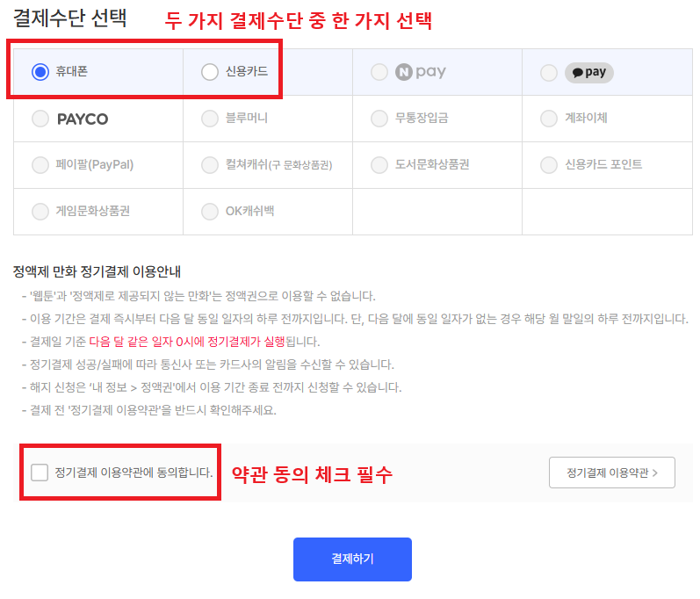Screen dimensions: 700x599
Task: Select 신용카드 포인트 payment method
Action: tap(549, 164)
